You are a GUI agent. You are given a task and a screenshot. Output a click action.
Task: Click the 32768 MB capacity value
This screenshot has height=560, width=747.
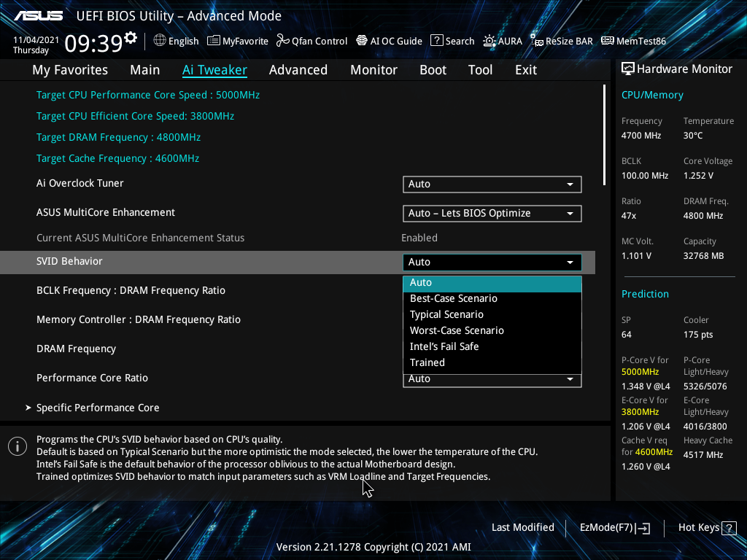coord(704,256)
